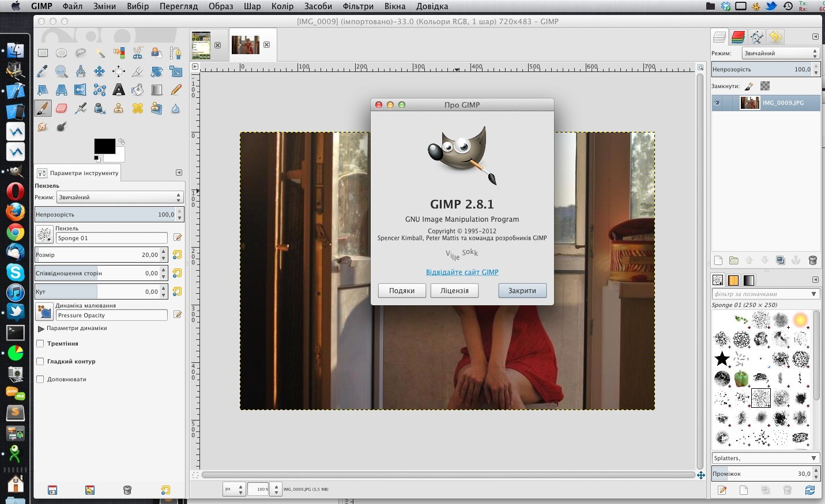Choose the Eraser tool
Viewport: 825px width, 504px height.
click(x=62, y=108)
